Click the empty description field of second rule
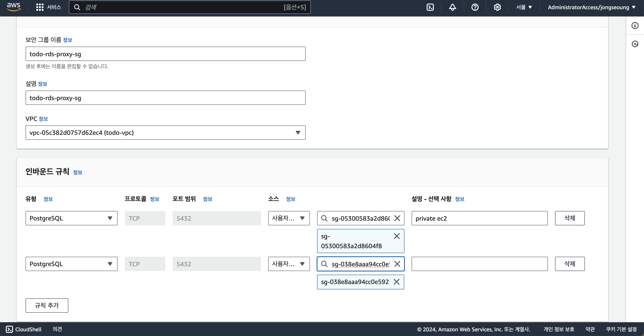This screenshot has height=336, width=644. [x=479, y=264]
